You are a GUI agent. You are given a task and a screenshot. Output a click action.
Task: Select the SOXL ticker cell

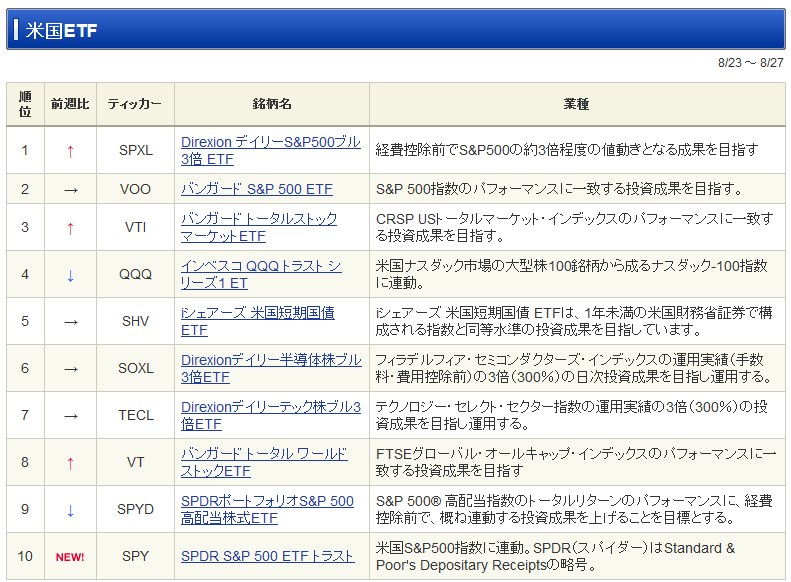point(136,368)
